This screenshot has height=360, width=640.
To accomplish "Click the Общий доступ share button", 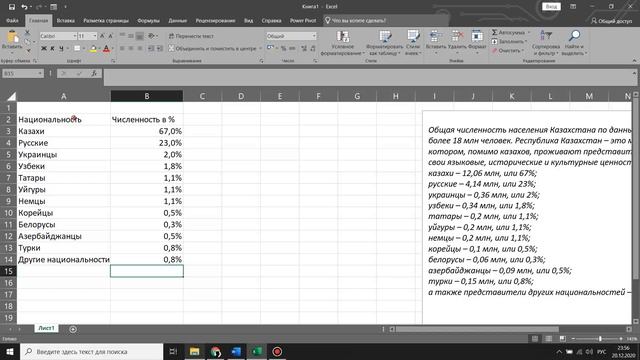I will (x=611, y=20).
